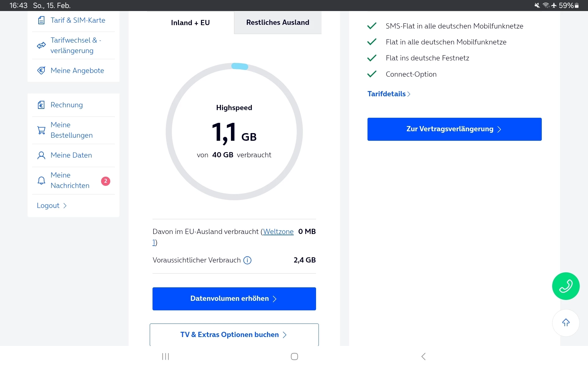Tap the Tarifwechsel arrows icon
The height and width of the screenshot is (368, 588).
coord(41,46)
